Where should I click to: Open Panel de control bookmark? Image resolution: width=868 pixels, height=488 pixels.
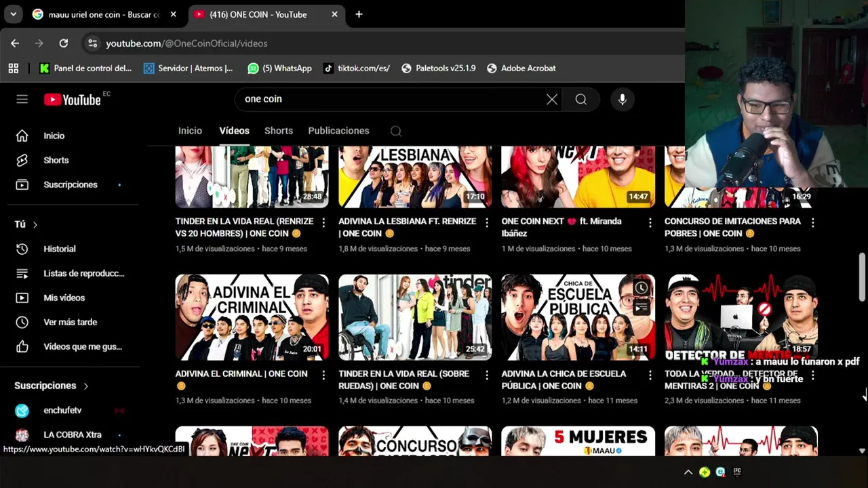pyautogui.click(x=85, y=68)
